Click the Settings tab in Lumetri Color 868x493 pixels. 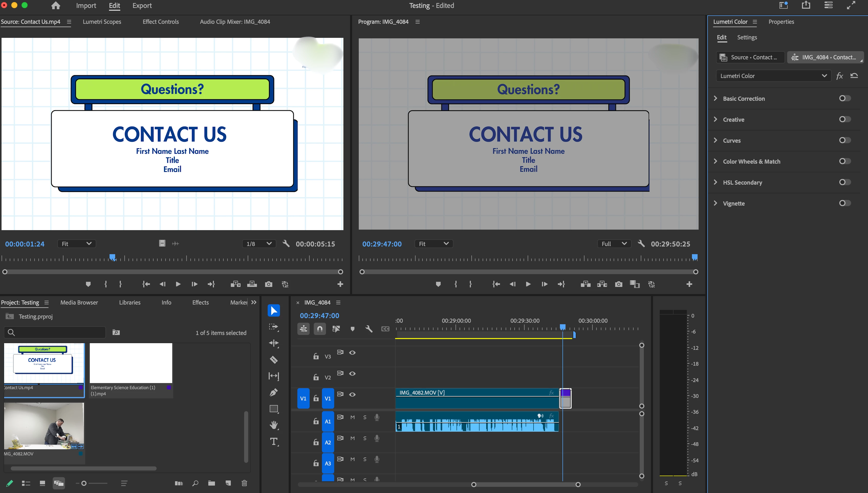pyautogui.click(x=747, y=37)
